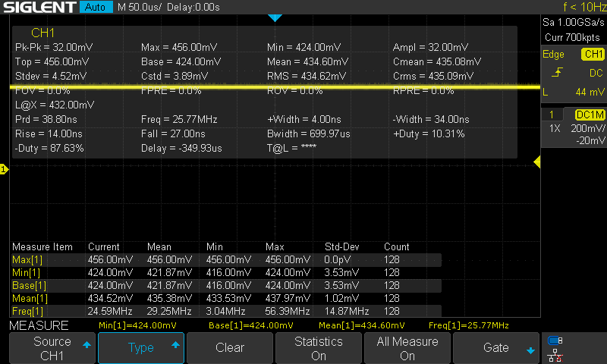The height and width of the screenshot is (364, 607).
Task: Click the Delay = -349.93us measurement
Action: (181, 148)
